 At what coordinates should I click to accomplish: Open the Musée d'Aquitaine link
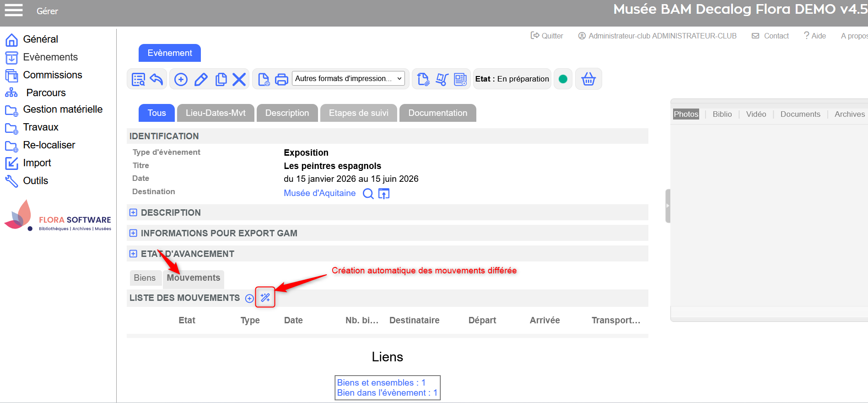[x=319, y=193]
